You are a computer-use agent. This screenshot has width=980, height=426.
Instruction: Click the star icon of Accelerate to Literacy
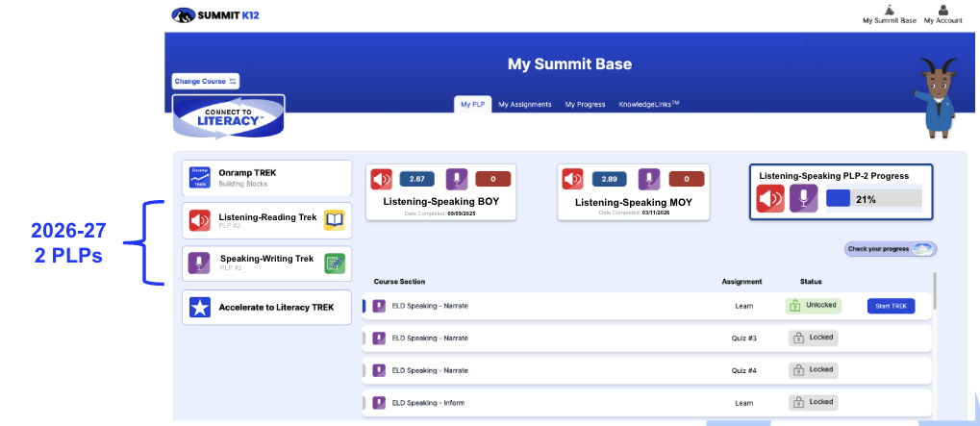coord(199,307)
